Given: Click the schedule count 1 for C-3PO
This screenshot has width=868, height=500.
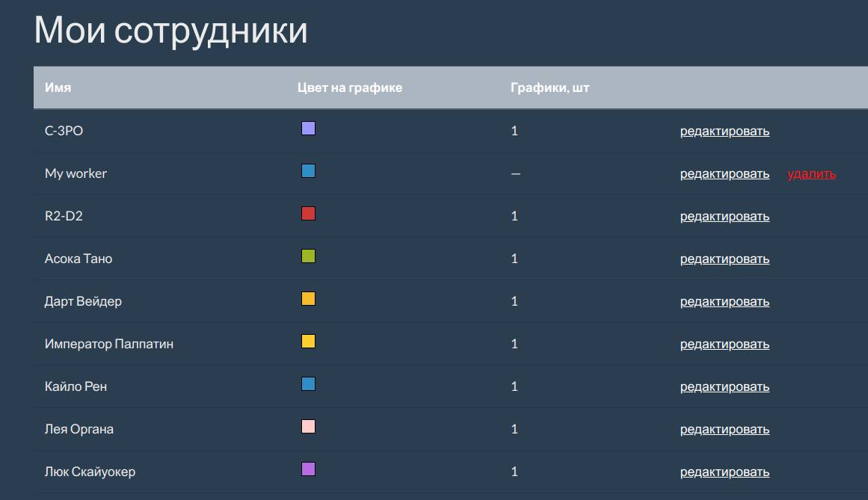Looking at the screenshot, I should coord(514,131).
